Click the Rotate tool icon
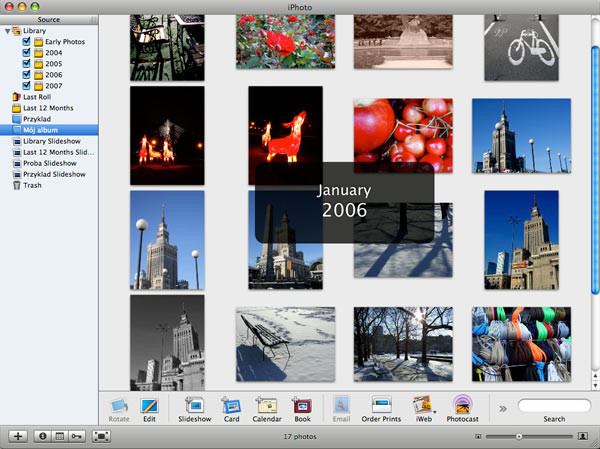 coord(119,406)
